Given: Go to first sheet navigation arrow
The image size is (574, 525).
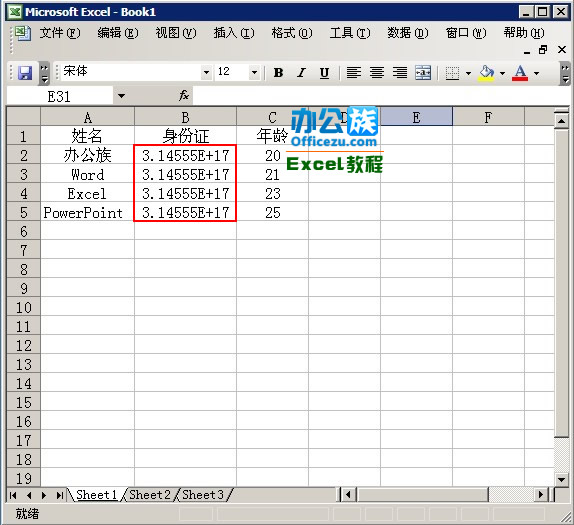Looking at the screenshot, I should 13,495.
